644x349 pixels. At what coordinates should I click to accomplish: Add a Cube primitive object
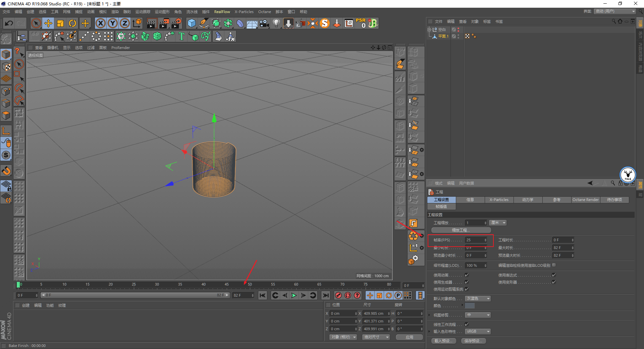click(192, 23)
